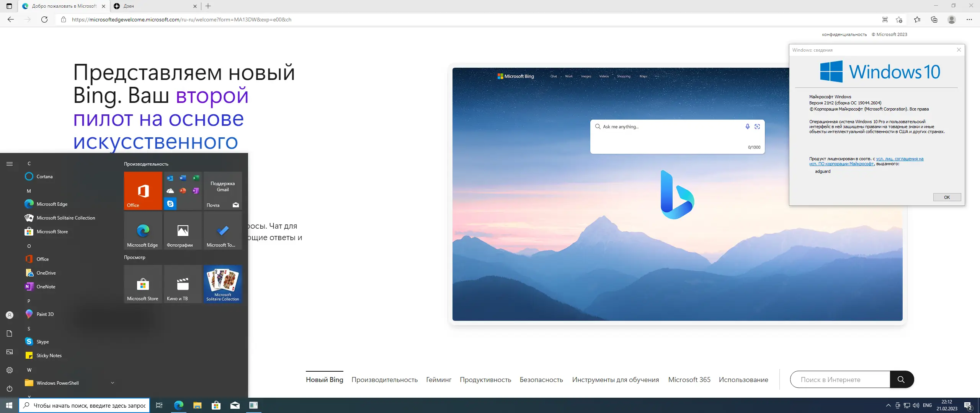Open Microsoft Edge from the taskbar
Viewport: 980px width, 413px height.
178,405
